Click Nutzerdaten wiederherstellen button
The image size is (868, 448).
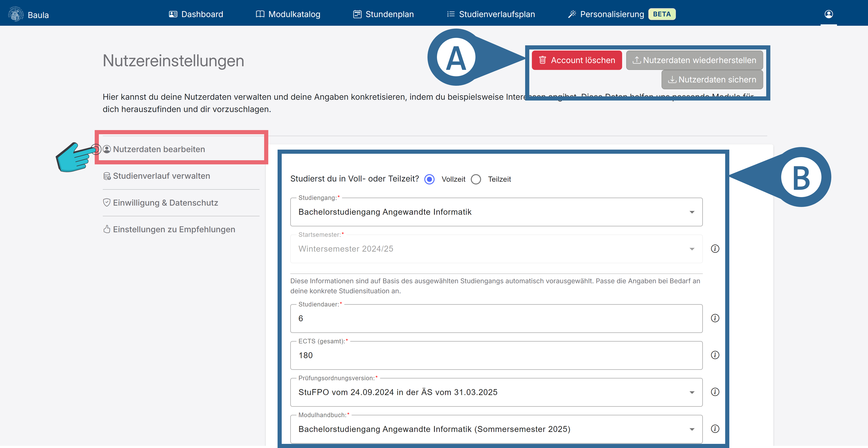click(x=694, y=60)
